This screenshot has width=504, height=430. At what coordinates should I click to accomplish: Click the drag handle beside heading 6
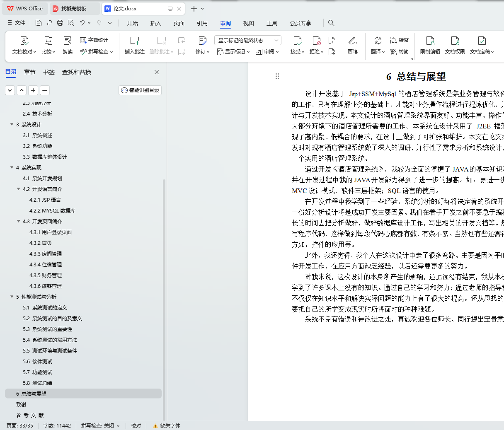coord(277,76)
